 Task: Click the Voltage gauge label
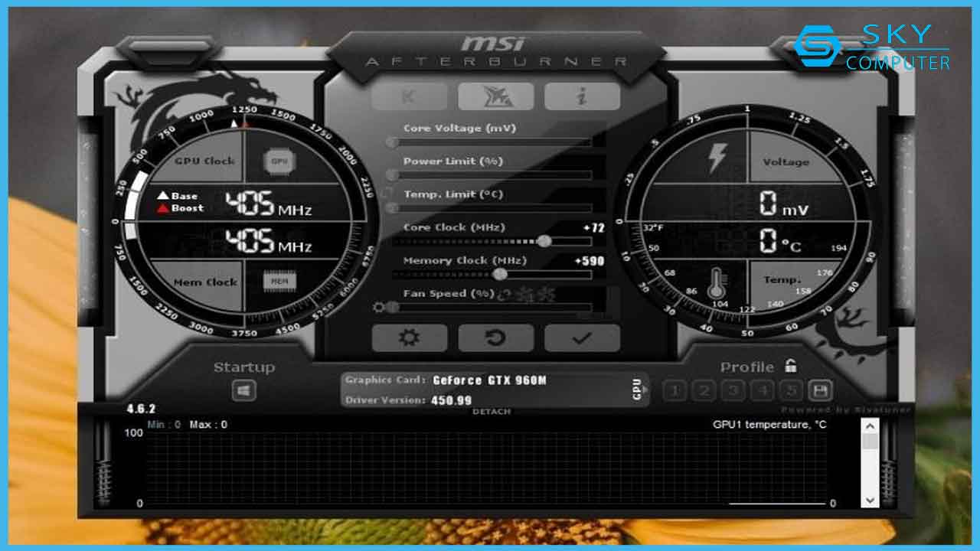(x=786, y=161)
